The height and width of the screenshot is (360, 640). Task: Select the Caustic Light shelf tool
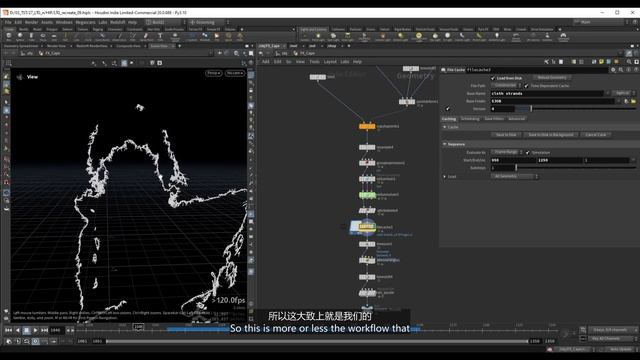(x=462, y=37)
